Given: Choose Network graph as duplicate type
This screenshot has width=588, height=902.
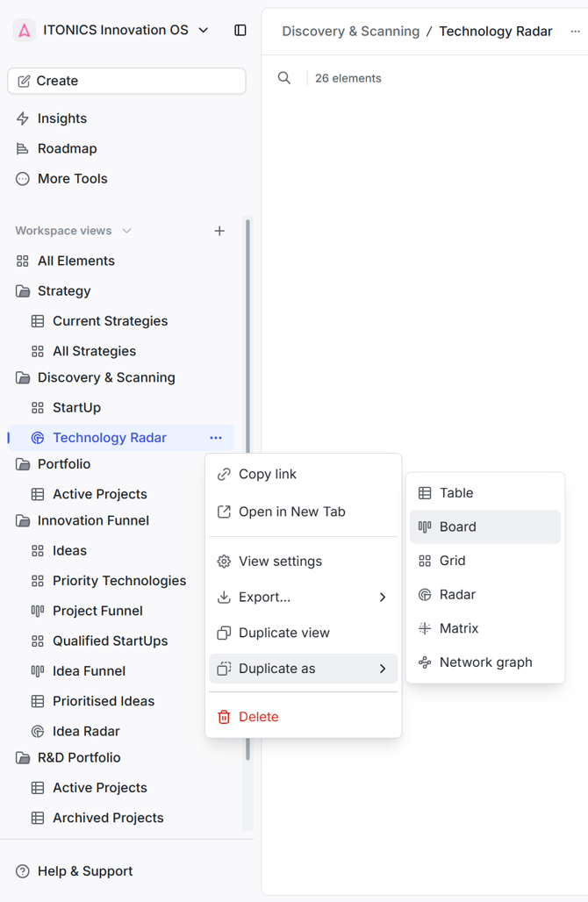Looking at the screenshot, I should [x=484, y=662].
